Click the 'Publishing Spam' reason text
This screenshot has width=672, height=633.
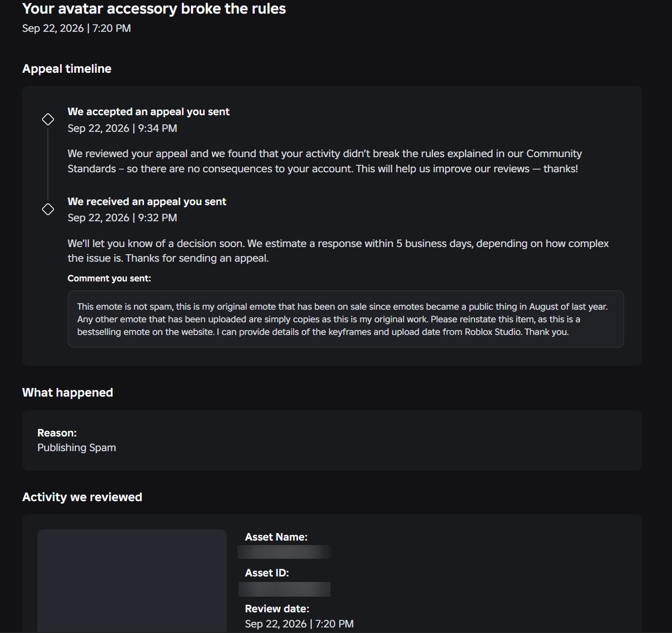click(x=77, y=448)
